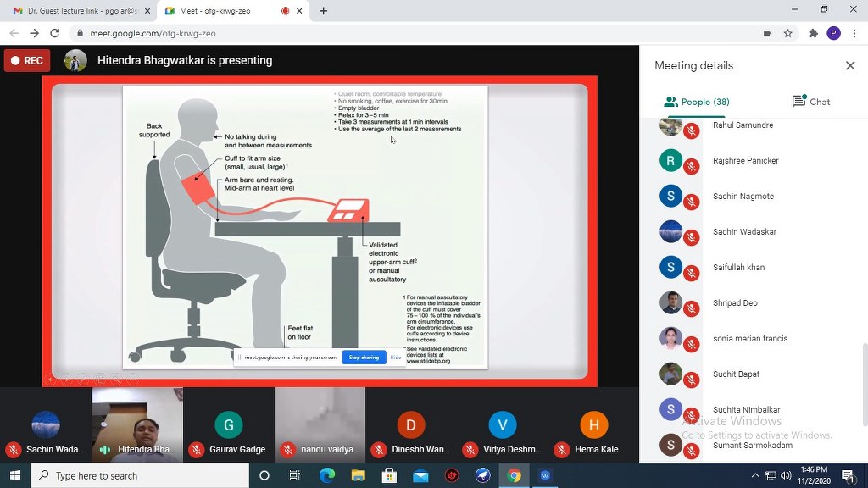
Task: Bookmark this page with the star
Action: point(787,33)
